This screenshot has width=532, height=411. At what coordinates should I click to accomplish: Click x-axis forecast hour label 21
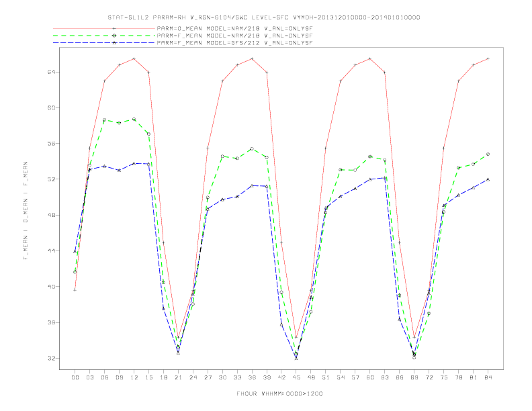[x=178, y=377]
